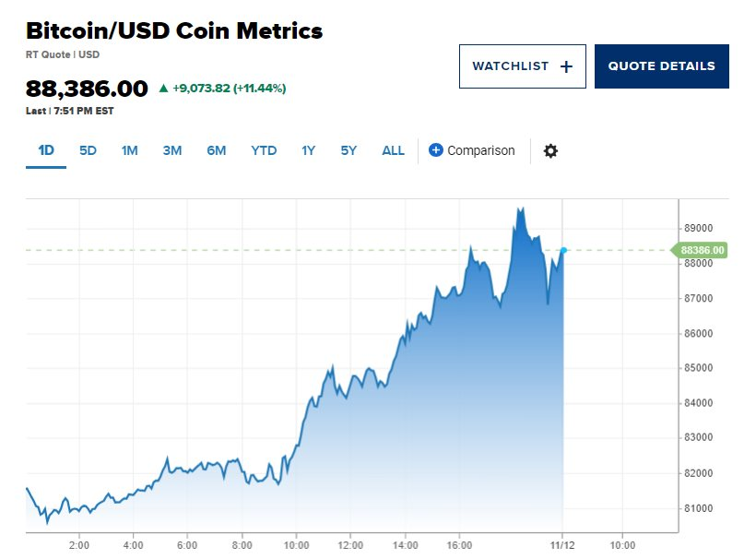756x559 pixels.
Task: Select the 1D time range tab
Action: pos(46,150)
